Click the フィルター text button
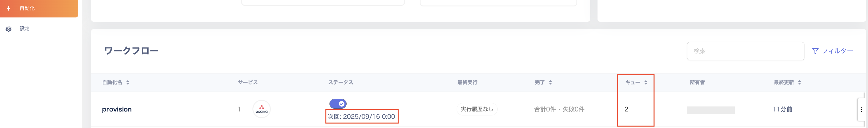Screen dimensions: 868x128 click(x=837, y=51)
